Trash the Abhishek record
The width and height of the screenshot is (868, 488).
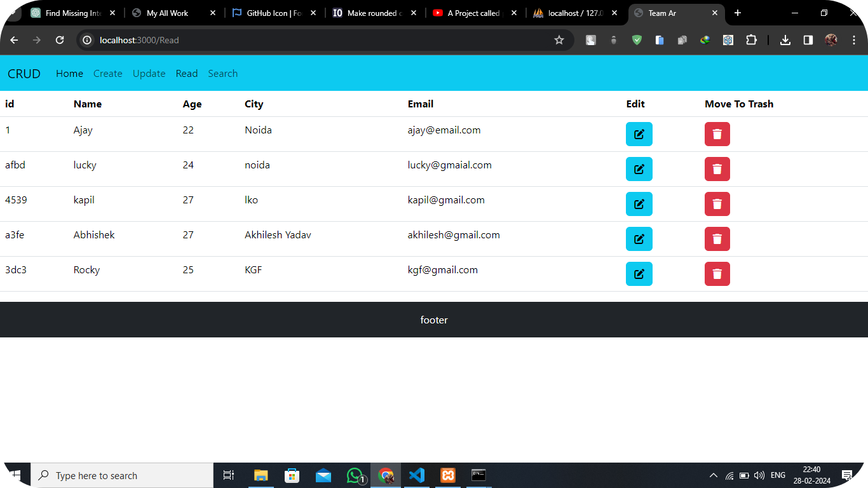click(717, 239)
